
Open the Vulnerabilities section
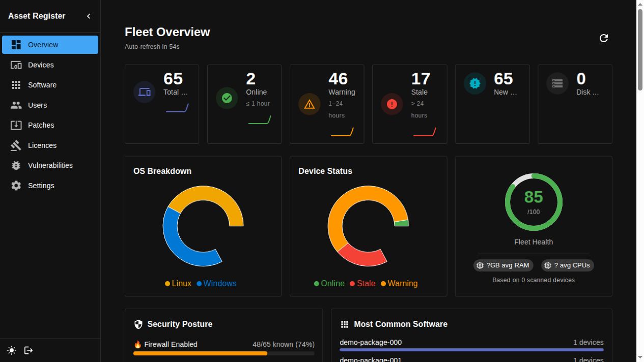coord(50,165)
